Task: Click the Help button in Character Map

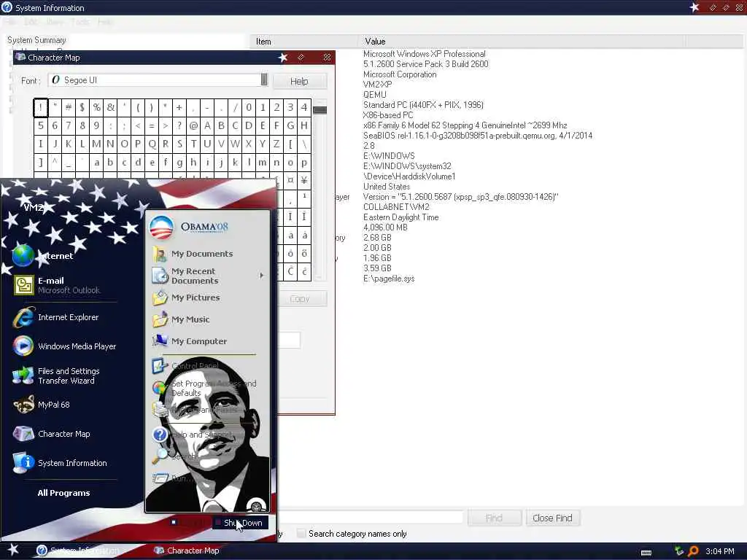Action: pos(300,81)
